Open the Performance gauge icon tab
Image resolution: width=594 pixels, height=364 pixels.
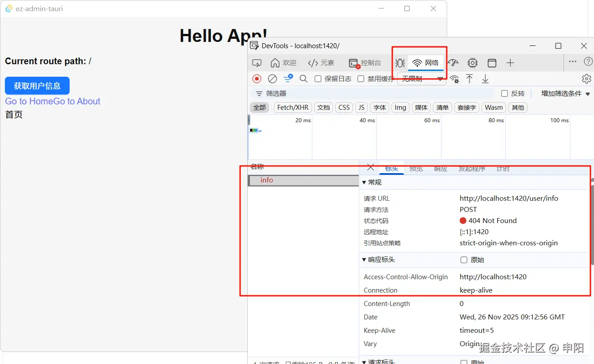pos(453,63)
